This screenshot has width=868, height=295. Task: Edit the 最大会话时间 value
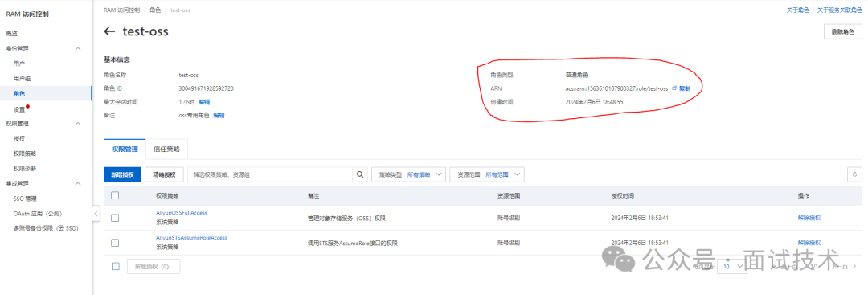(203, 102)
